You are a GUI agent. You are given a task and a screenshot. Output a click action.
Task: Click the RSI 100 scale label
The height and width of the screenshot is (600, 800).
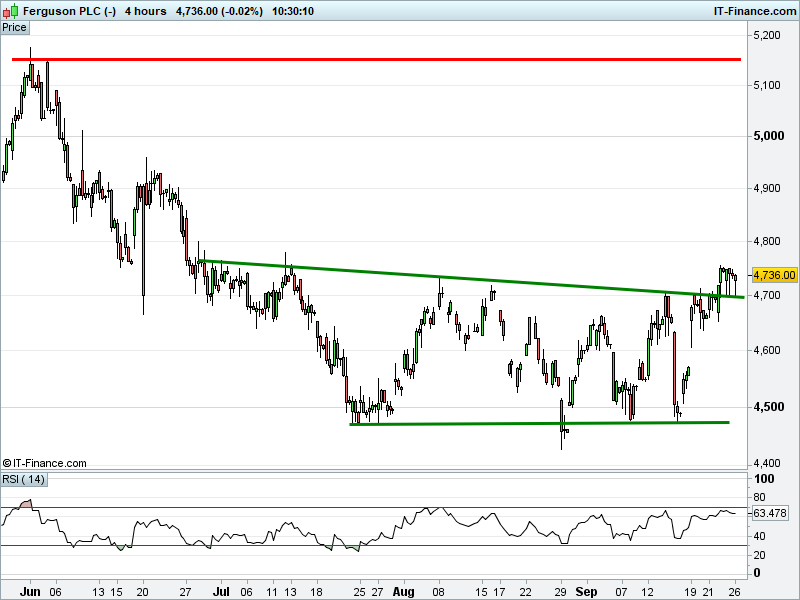[764, 479]
